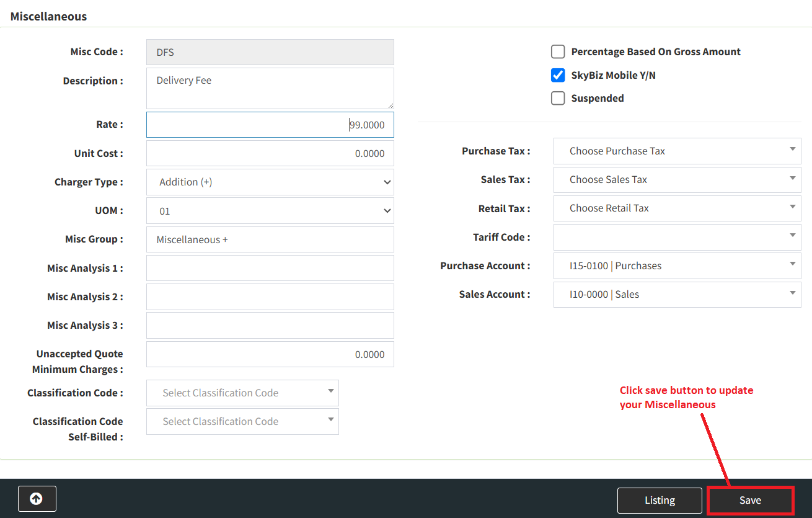The height and width of the screenshot is (518, 812).
Task: Open the Purchase Account dropdown
Action: [677, 266]
